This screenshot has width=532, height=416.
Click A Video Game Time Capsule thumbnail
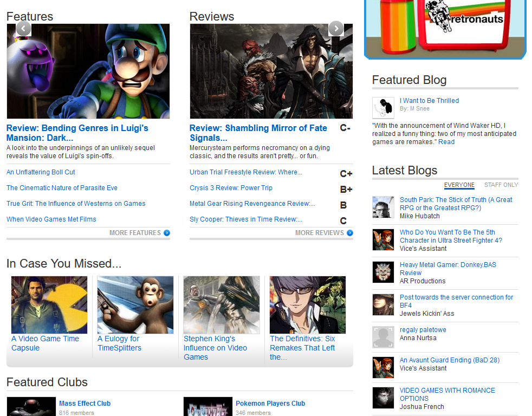pos(49,305)
